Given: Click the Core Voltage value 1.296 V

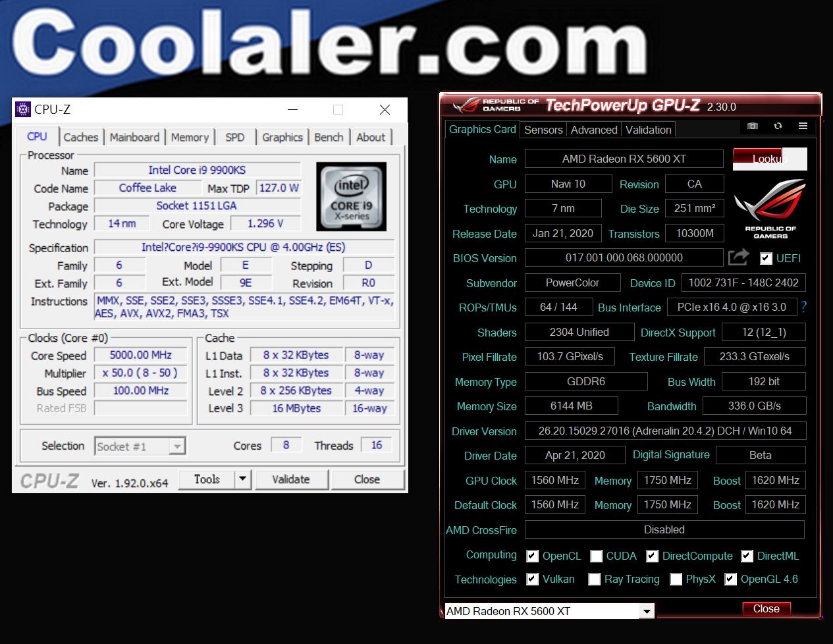Looking at the screenshot, I should pos(265,224).
